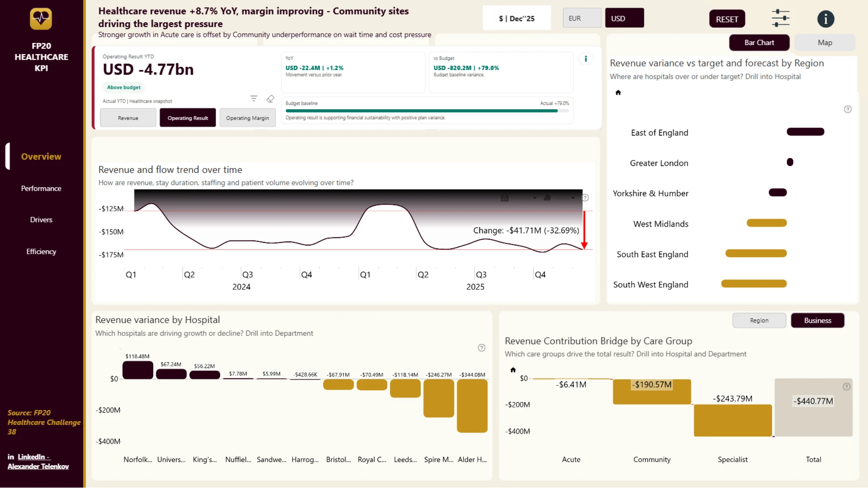The image size is (868, 488).
Task: Open the calendar period dropdown on trend chart
Action: point(518,197)
